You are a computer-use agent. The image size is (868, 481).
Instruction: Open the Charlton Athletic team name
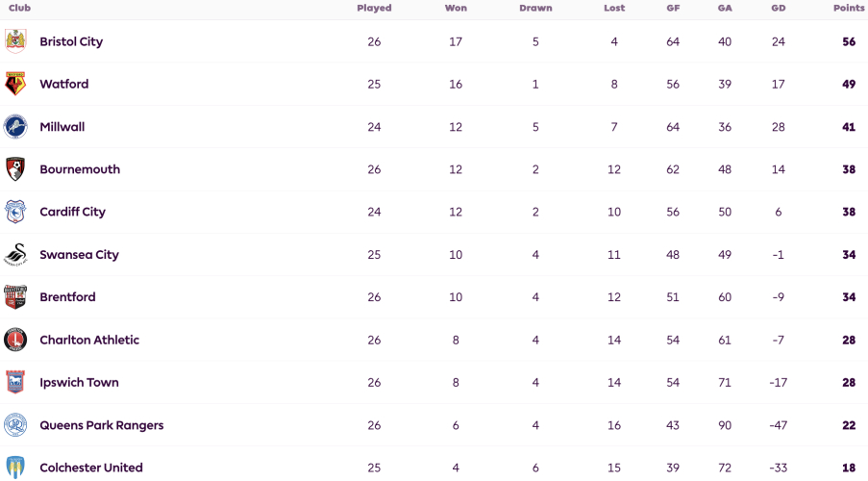point(89,341)
